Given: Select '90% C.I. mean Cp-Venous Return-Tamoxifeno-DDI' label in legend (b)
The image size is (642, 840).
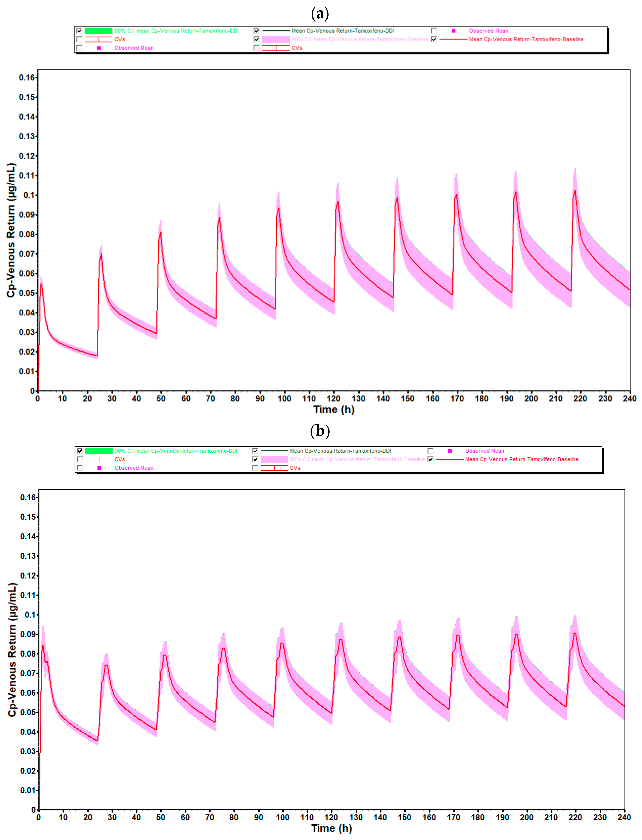Looking at the screenshot, I should [x=176, y=451].
